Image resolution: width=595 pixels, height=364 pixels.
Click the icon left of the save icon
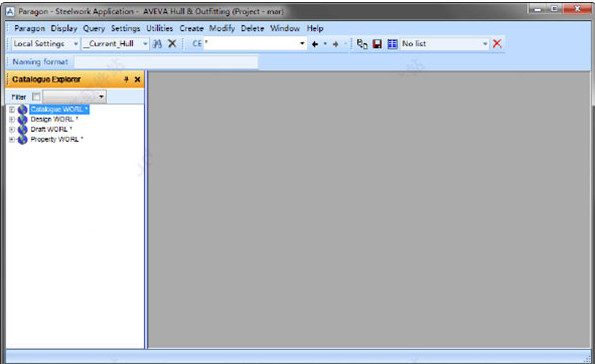[362, 44]
